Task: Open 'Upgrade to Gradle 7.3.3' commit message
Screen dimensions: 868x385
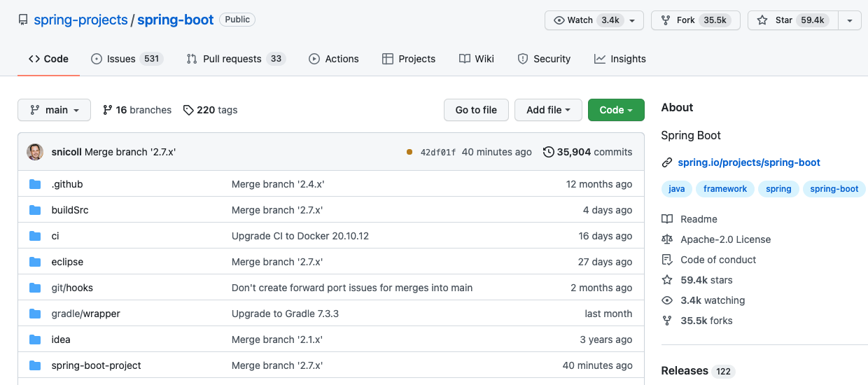Action: pyautogui.click(x=285, y=314)
